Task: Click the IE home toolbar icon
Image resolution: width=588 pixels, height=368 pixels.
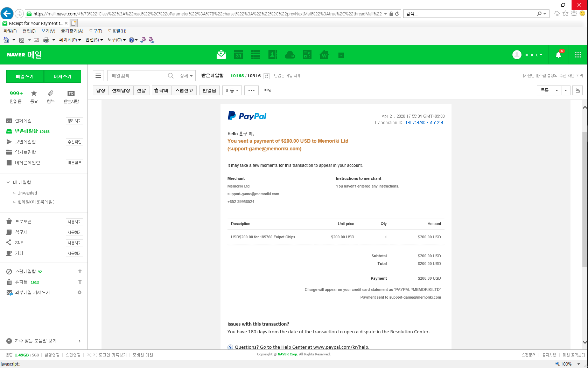Action: [6, 40]
